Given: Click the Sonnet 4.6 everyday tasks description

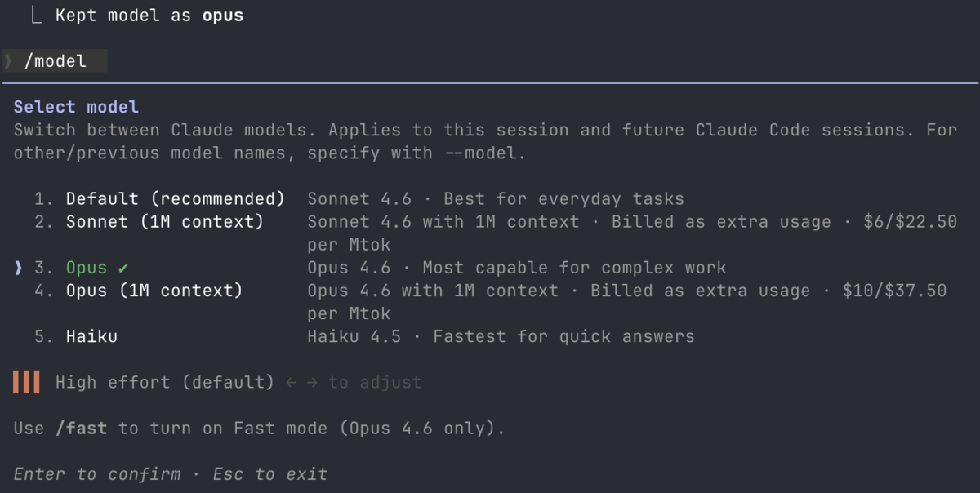Looking at the screenshot, I should click(496, 199).
